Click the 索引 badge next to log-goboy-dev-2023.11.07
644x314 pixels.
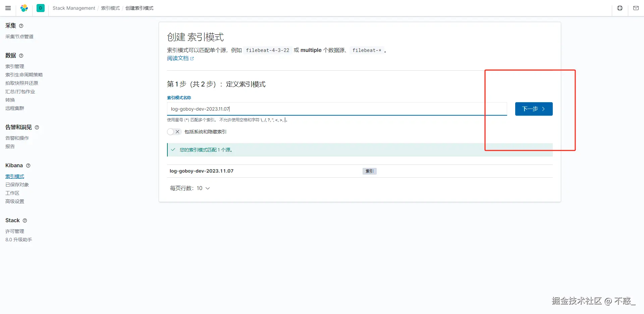[x=369, y=171]
